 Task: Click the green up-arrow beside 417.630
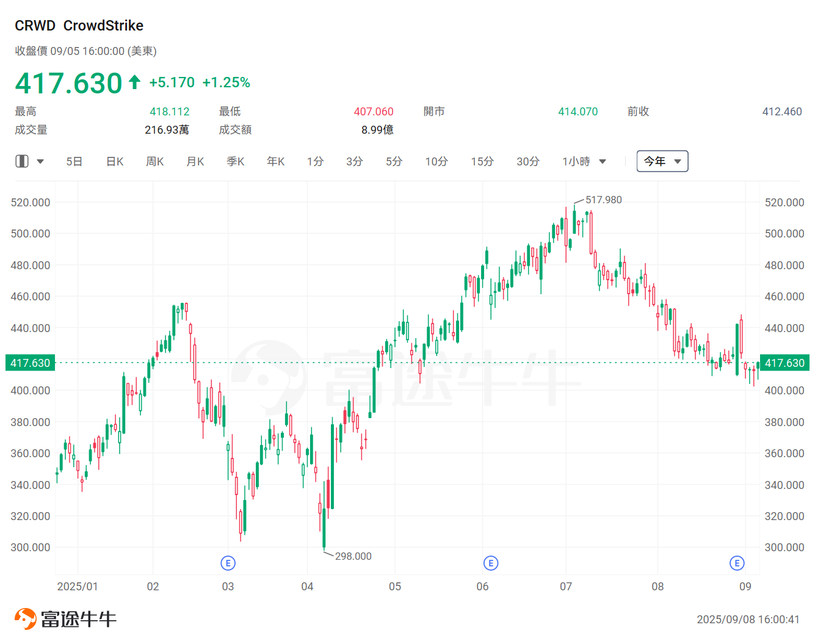(134, 81)
